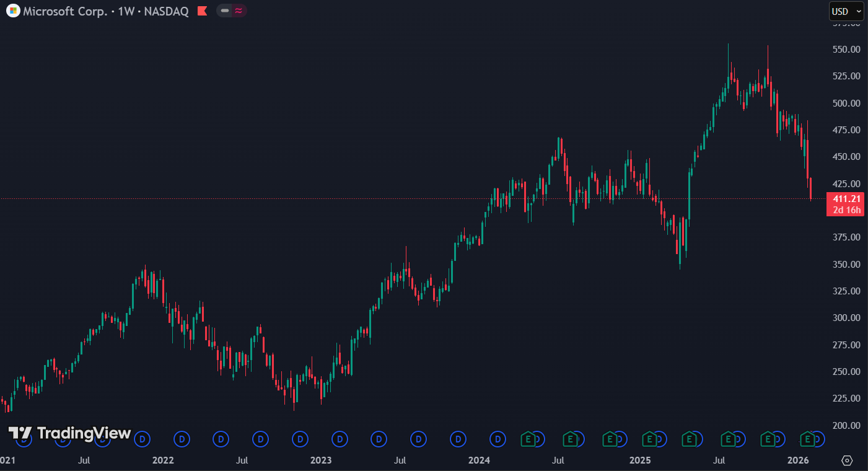Viewport: 868px width, 471px height.
Task: Open chart settings via the hexagon gear icon
Action: click(847, 460)
